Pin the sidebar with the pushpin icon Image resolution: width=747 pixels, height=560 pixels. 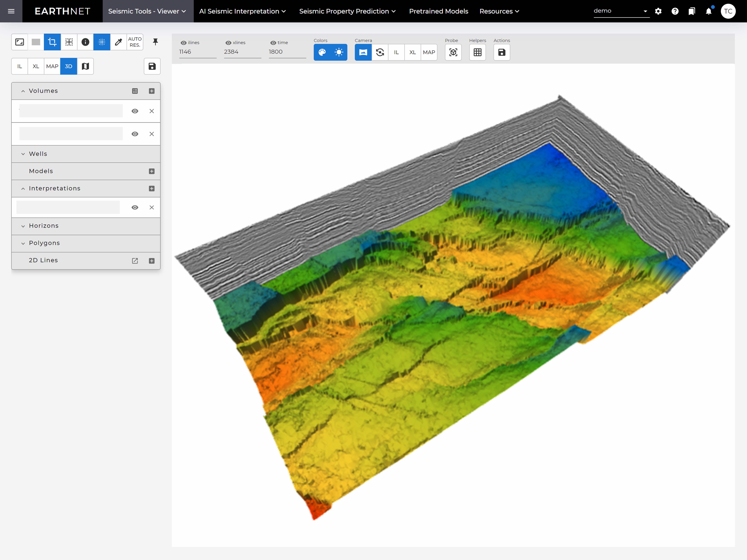click(155, 42)
